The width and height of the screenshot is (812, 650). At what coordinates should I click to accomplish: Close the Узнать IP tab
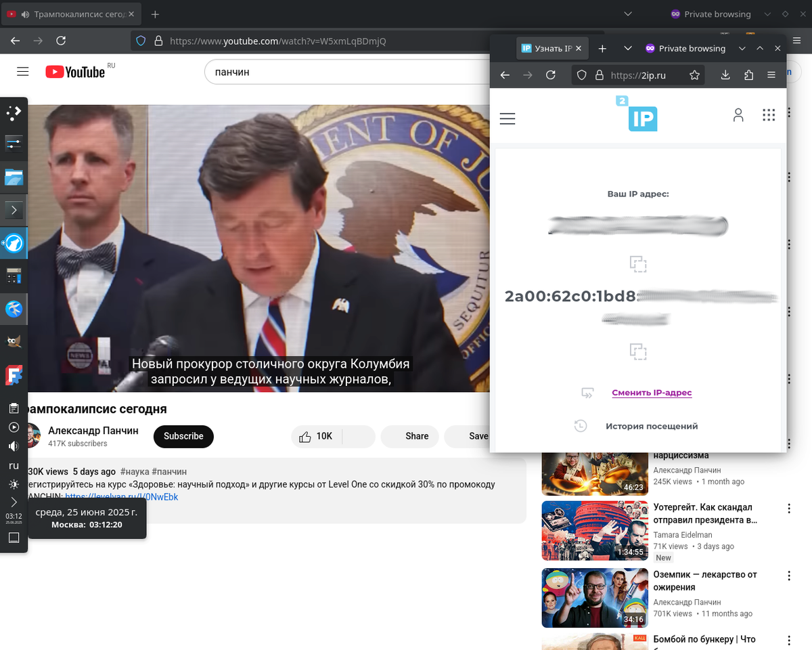pyautogui.click(x=580, y=49)
